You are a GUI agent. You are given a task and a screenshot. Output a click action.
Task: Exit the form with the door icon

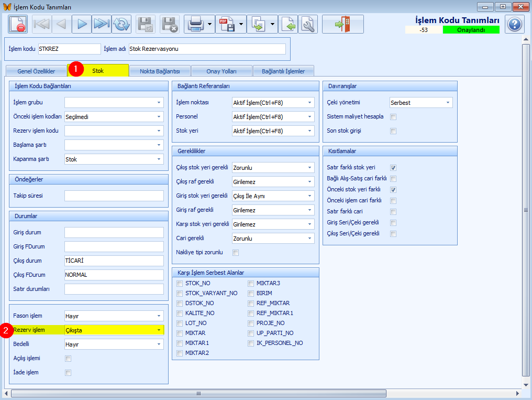pos(342,24)
